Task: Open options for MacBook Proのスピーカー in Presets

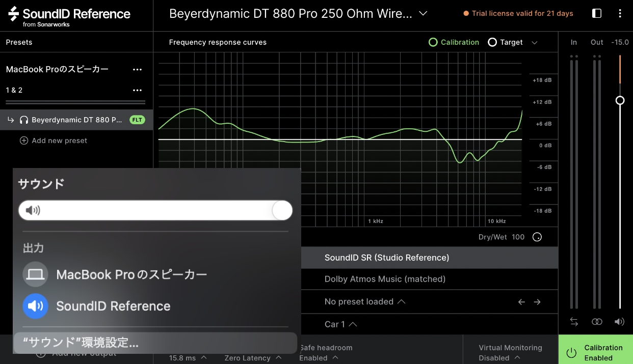Action: [x=137, y=69]
